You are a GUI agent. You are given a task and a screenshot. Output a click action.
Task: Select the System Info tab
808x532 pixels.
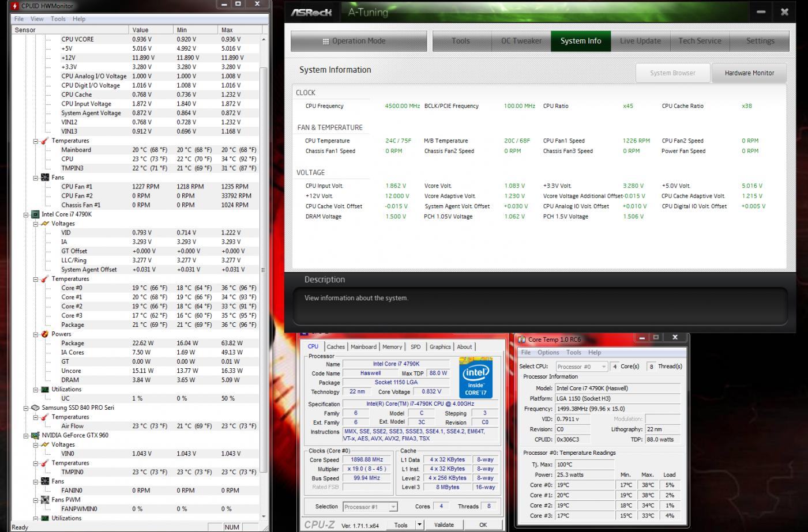[581, 41]
